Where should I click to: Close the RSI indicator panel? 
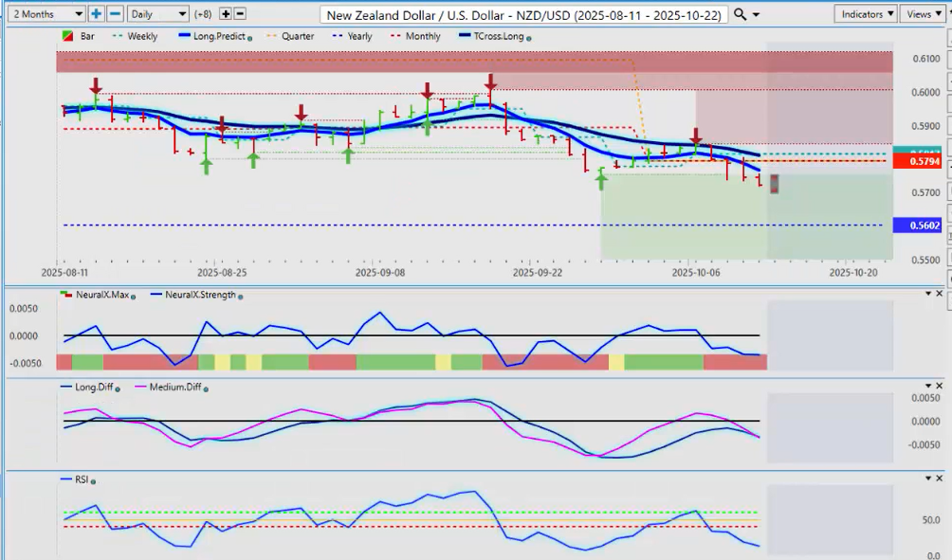click(940, 478)
